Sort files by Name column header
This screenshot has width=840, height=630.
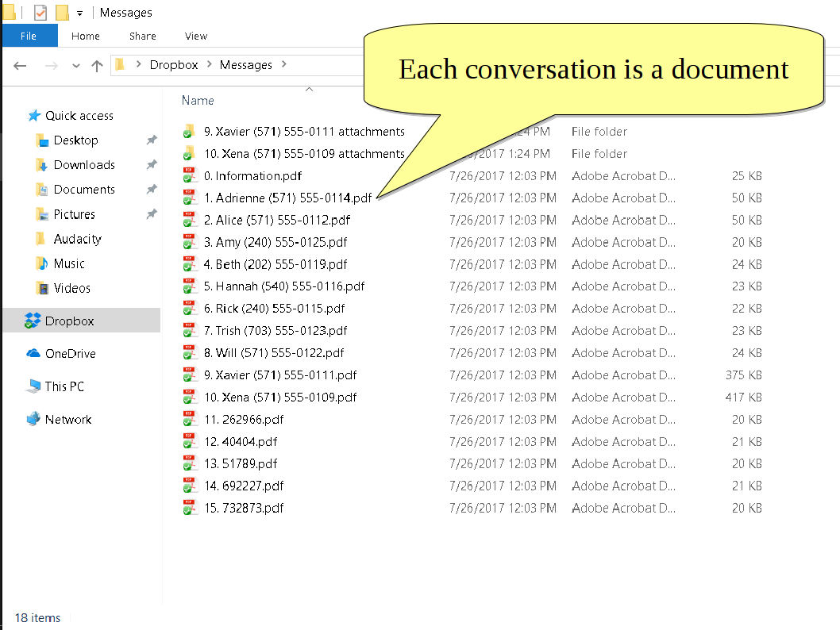pyautogui.click(x=198, y=100)
